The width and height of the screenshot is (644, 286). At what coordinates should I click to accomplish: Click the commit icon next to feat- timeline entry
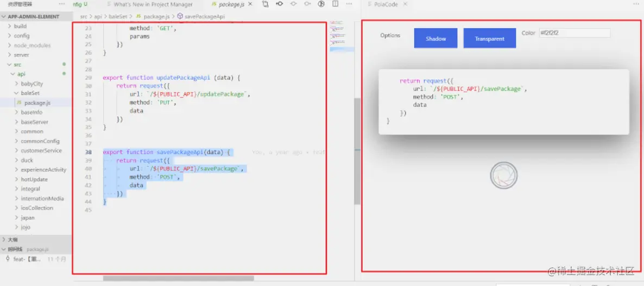(8, 259)
